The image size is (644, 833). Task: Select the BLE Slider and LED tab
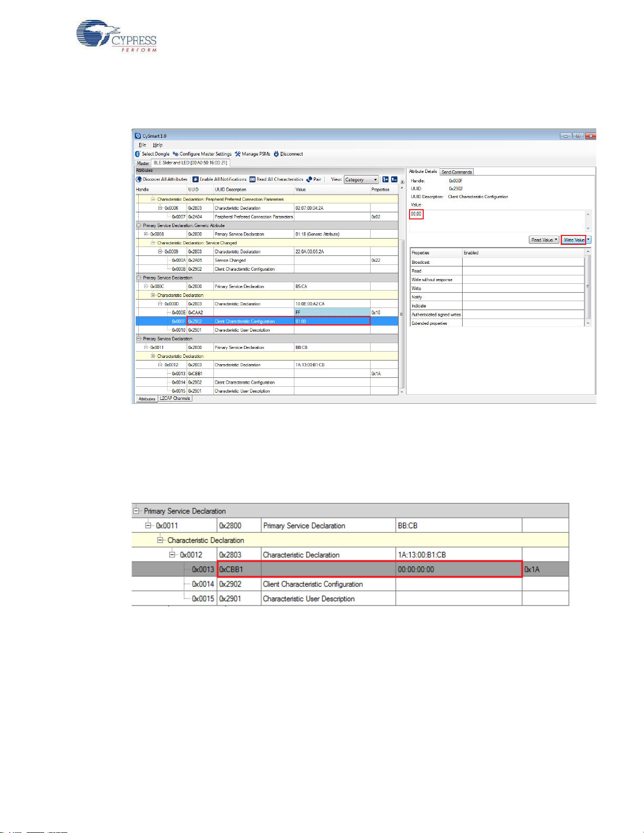click(x=190, y=163)
